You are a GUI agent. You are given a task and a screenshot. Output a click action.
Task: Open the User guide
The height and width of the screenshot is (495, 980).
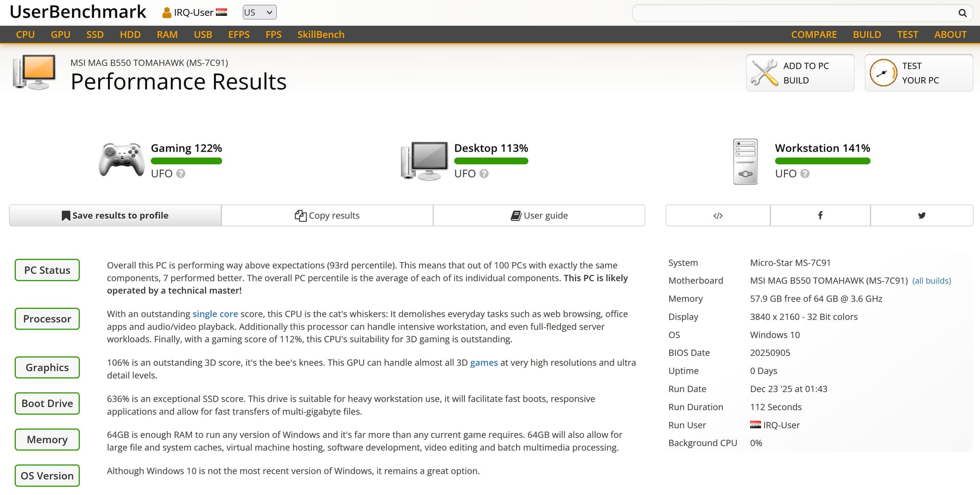[539, 215]
